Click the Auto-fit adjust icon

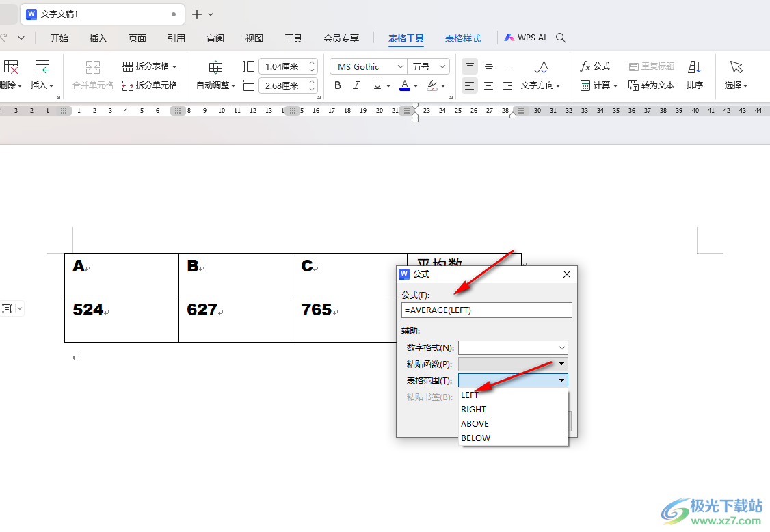(x=215, y=67)
